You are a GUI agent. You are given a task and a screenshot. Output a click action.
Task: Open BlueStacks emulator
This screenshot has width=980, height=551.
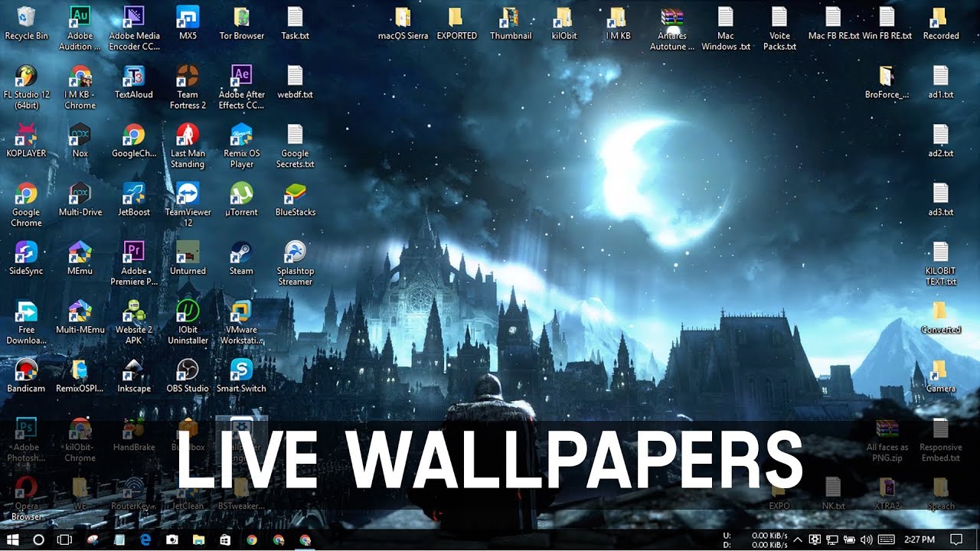pyautogui.click(x=295, y=200)
